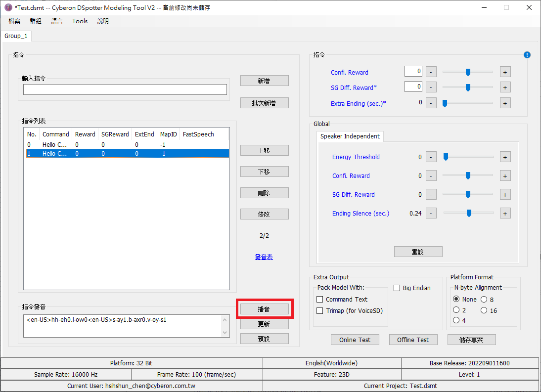
Task: Click the minus stepper beside Energy Threshold
Action: [431, 157]
